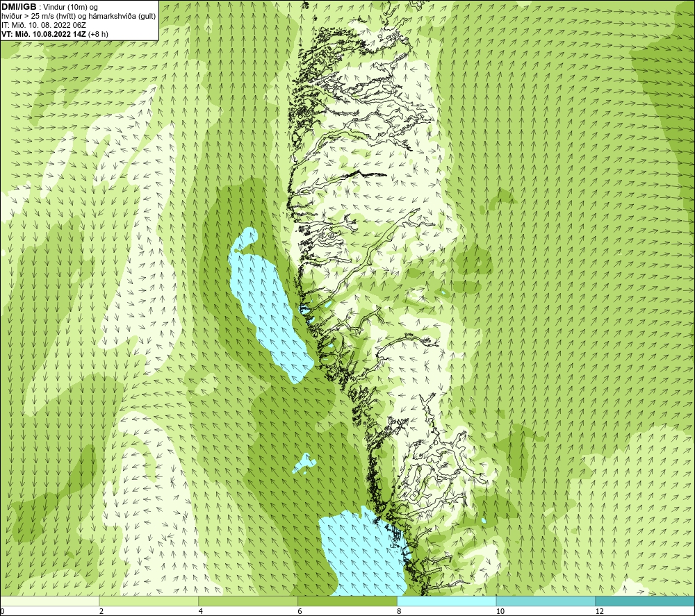Click the 10–12 m/s turquoise scale segment
The width and height of the screenshot is (695, 616).
tap(546, 601)
